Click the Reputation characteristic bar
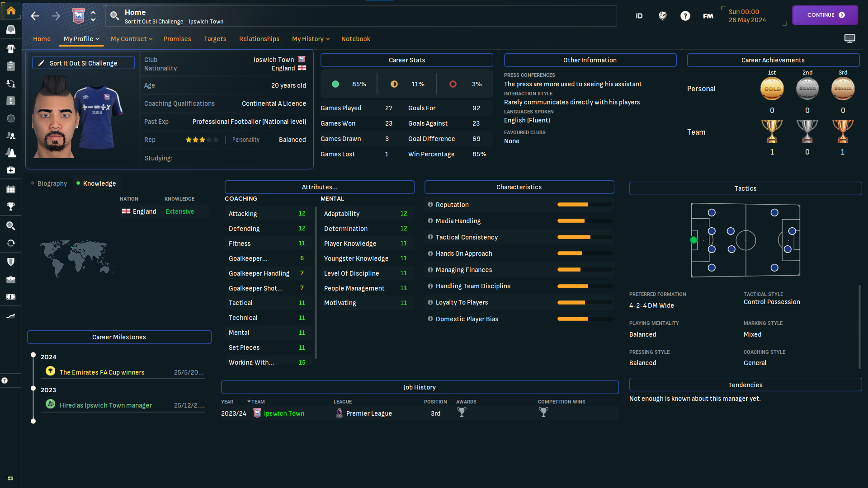This screenshot has height=488, width=868. (x=585, y=205)
